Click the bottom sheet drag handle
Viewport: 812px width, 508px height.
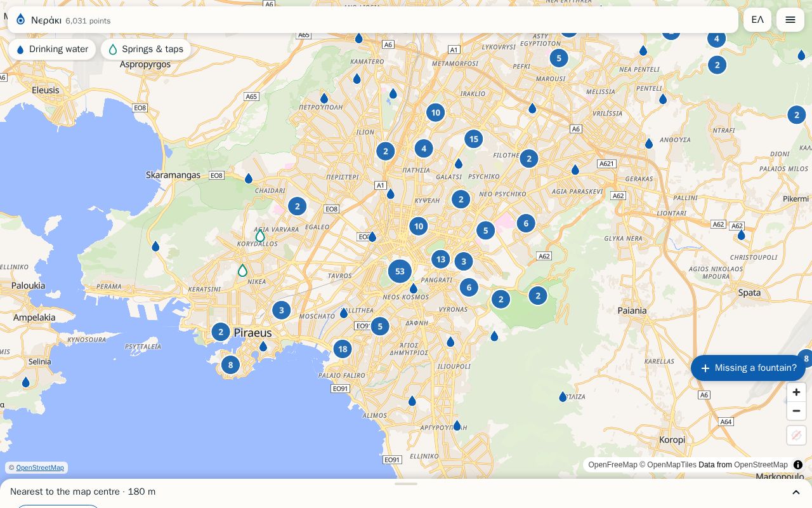(x=406, y=484)
